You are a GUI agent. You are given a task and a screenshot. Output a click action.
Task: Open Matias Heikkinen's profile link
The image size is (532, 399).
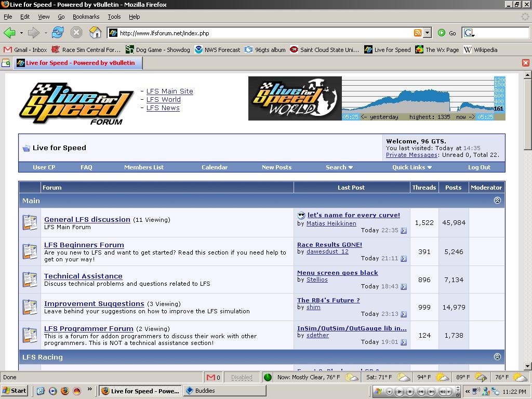(x=331, y=223)
